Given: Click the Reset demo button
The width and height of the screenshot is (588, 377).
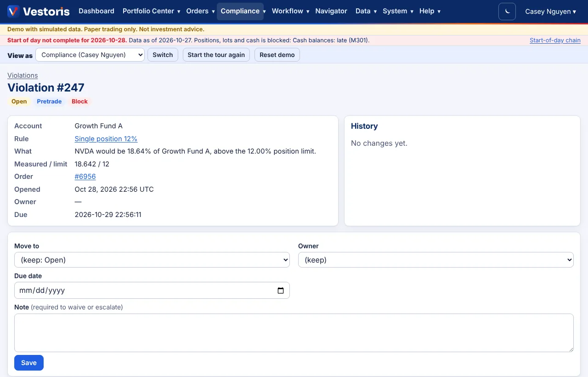Looking at the screenshot, I should tap(277, 55).
